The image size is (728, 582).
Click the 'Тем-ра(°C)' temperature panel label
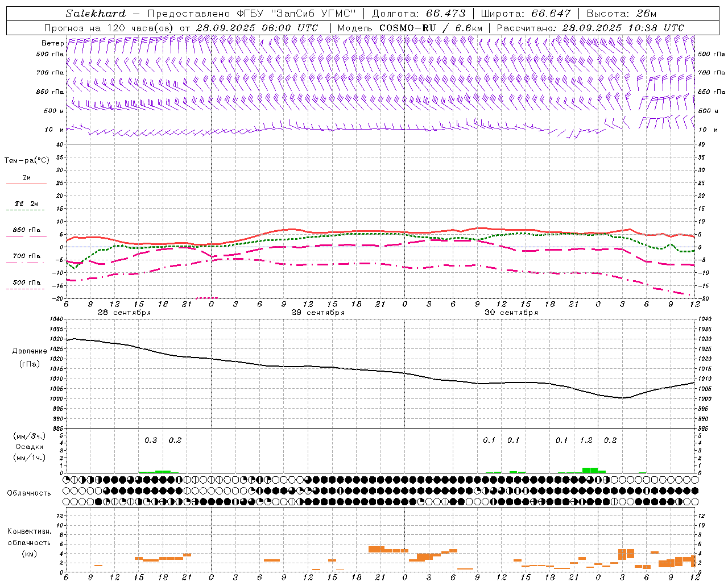tap(27, 161)
